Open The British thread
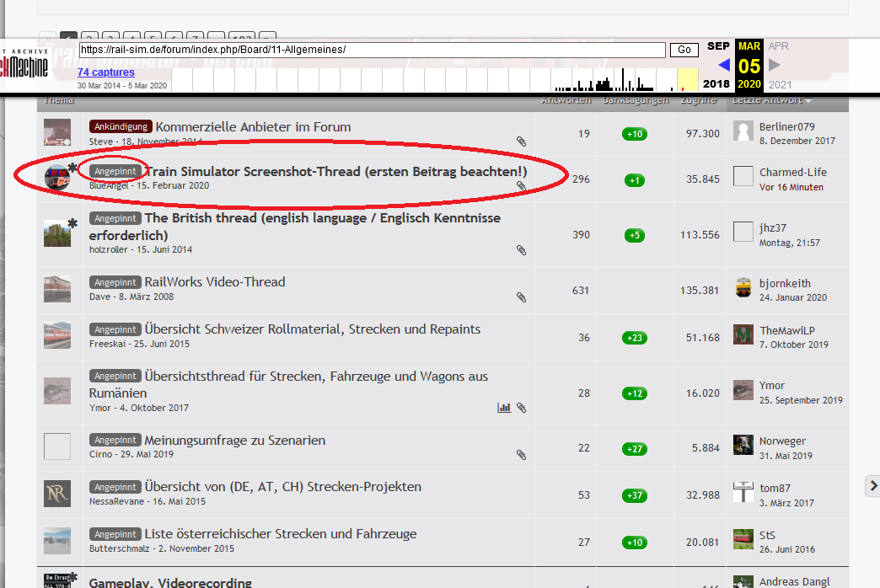The image size is (880, 588). (x=295, y=227)
